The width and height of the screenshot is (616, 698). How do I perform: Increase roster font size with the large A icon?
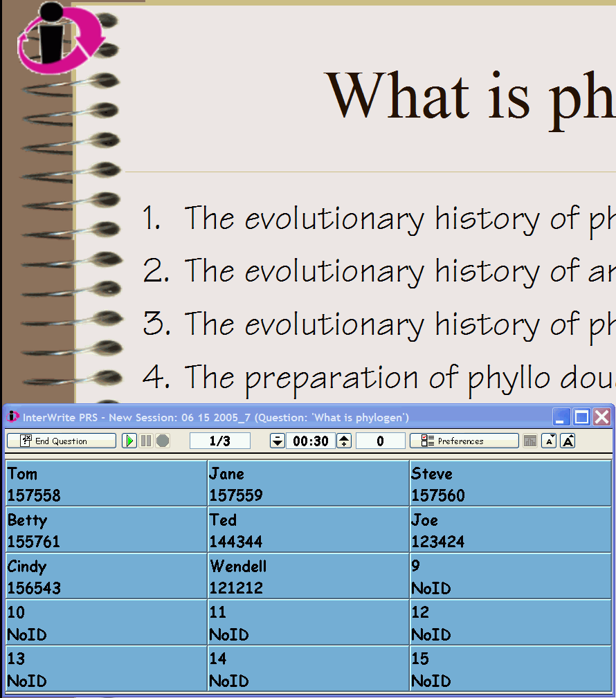[566, 441]
